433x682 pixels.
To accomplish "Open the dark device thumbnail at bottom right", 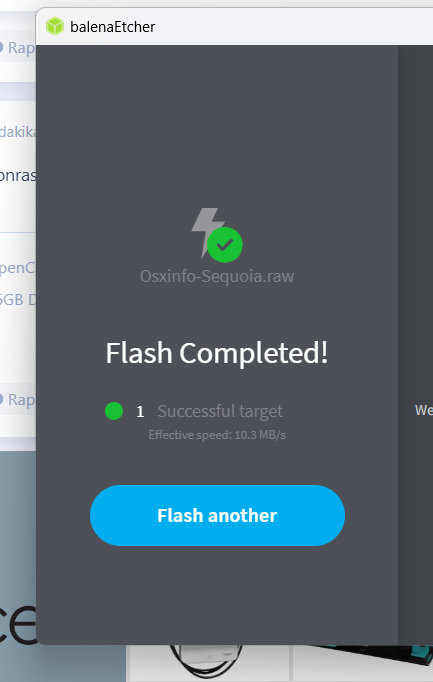I will [x=363, y=663].
